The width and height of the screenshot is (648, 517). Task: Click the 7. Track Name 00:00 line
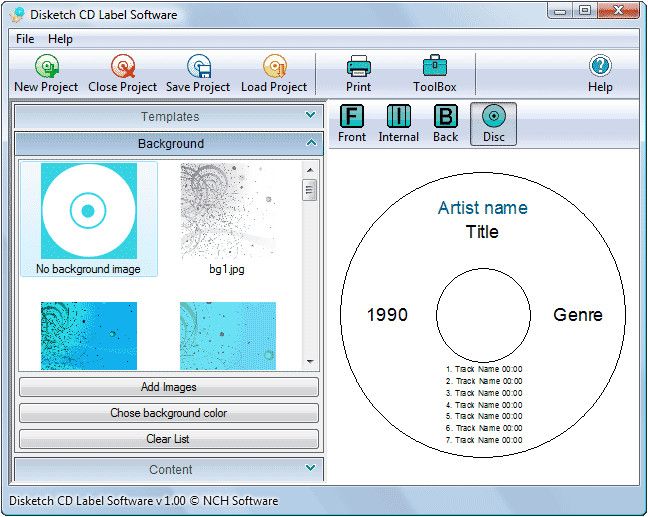[x=484, y=440]
